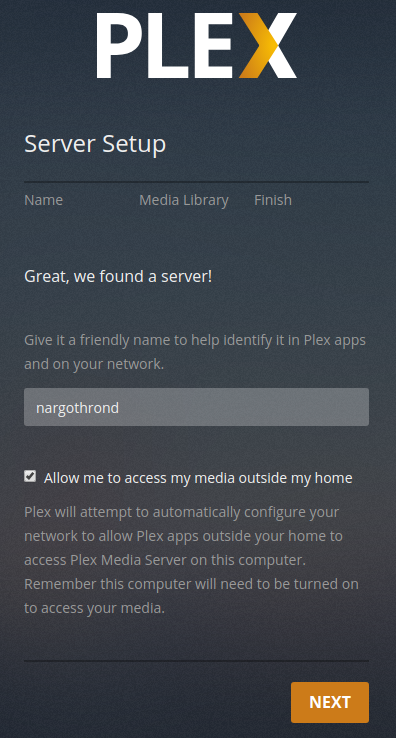Click the NEXT button
Screen dimensions: 396x738
coord(330,702)
